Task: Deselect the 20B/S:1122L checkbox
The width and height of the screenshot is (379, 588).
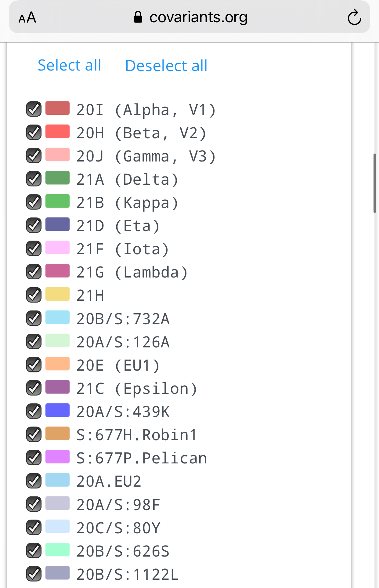Action: tap(34, 574)
